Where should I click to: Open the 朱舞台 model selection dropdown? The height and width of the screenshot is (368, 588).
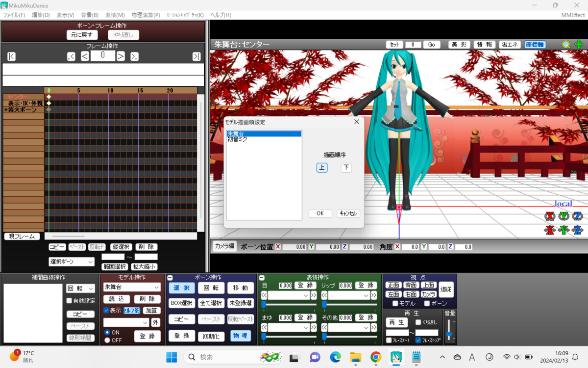click(132, 287)
